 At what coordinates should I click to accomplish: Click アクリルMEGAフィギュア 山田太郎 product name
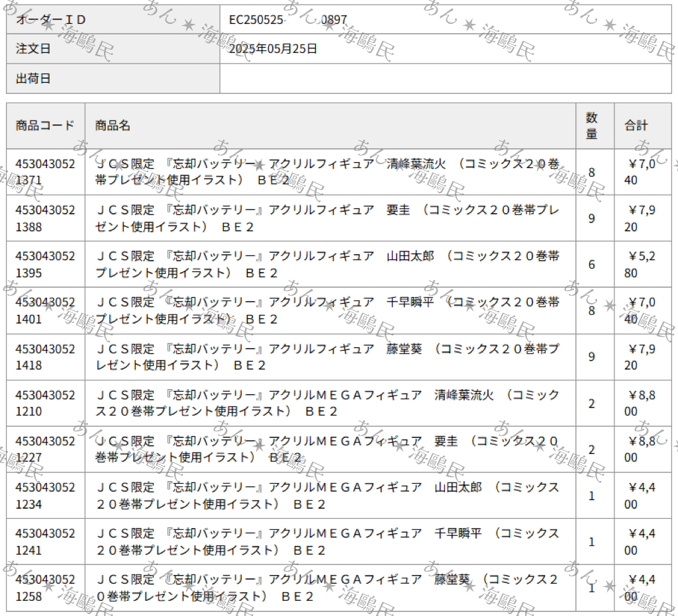[327, 496]
